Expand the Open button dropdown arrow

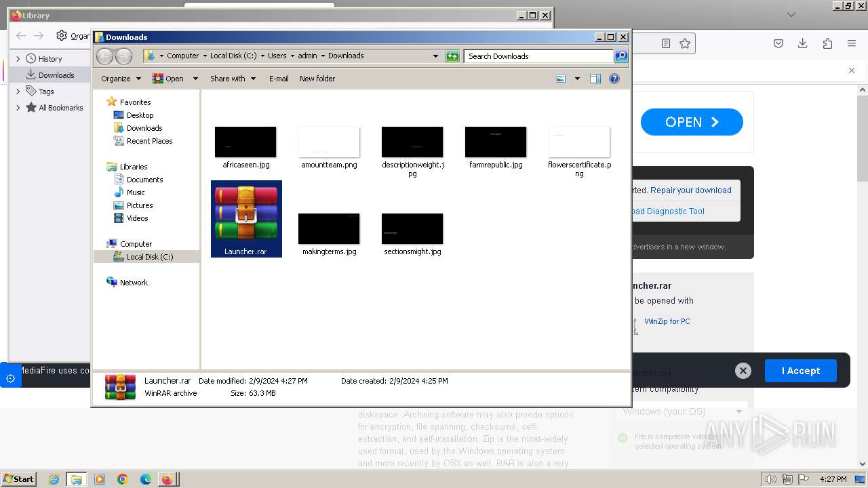tap(195, 79)
